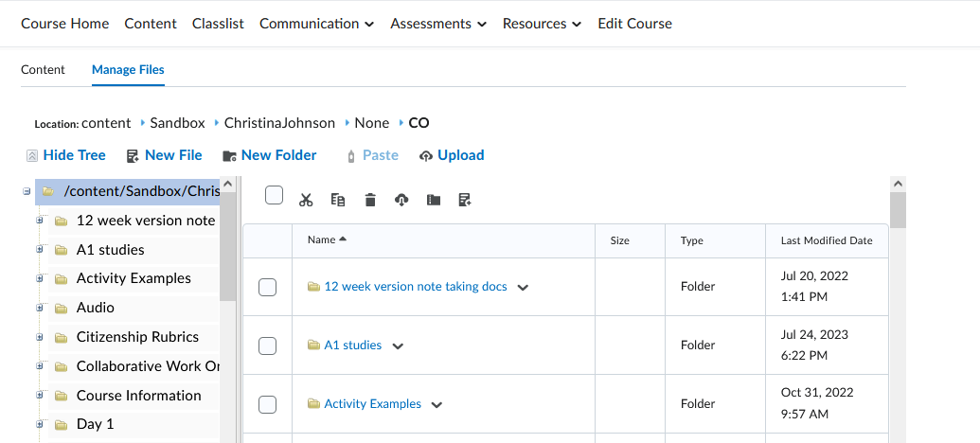
Task: Select Citizenship Rubrics in the folder tree
Action: (137, 337)
